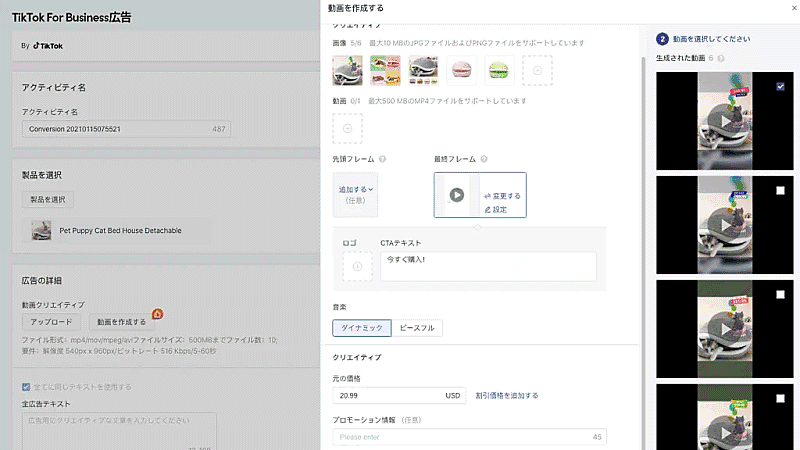Click the CTAテキスト input field
This screenshot has height=450, width=800.
[488, 266]
